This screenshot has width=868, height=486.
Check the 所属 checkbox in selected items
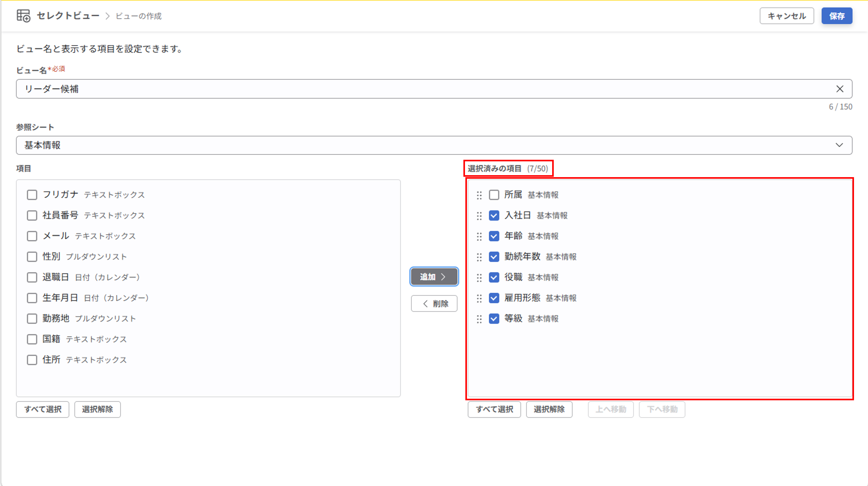coord(494,195)
